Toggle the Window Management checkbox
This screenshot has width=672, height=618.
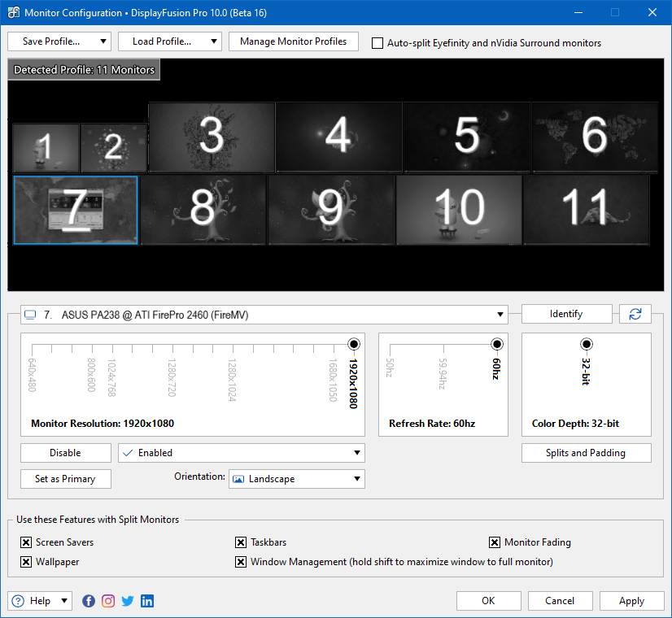[241, 561]
